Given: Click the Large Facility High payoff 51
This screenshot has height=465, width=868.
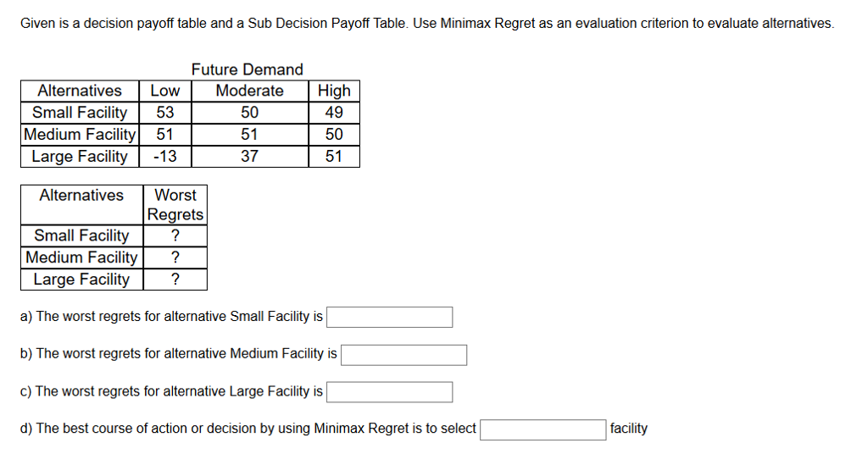Looking at the screenshot, I should 334,157.
